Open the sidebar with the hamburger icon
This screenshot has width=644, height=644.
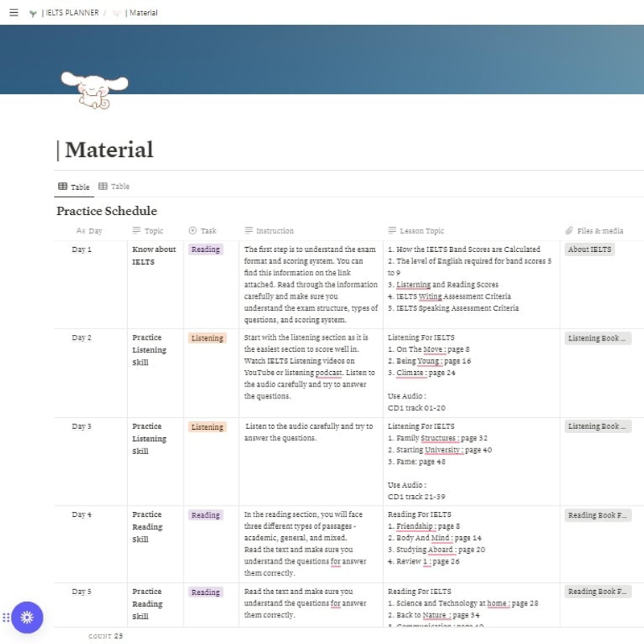(13, 12)
